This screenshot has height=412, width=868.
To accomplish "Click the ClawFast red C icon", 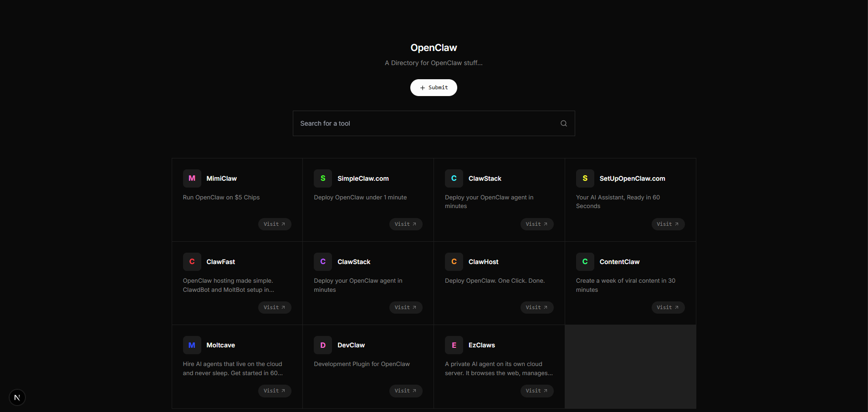I will click(192, 262).
